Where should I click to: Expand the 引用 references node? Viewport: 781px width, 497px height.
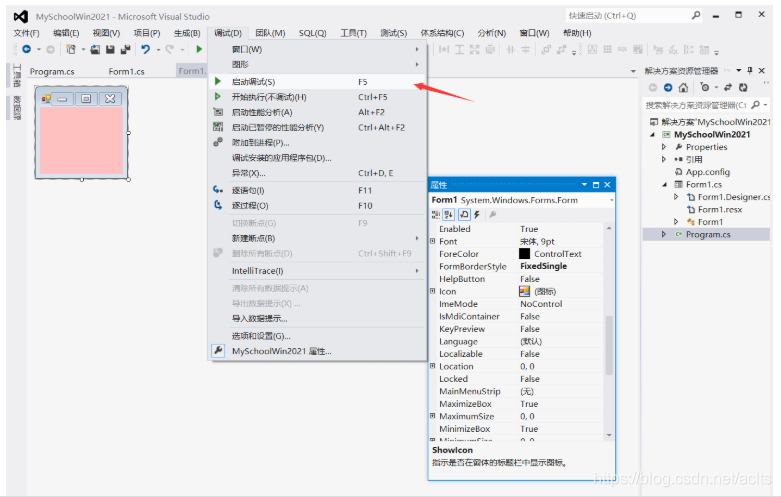663,159
